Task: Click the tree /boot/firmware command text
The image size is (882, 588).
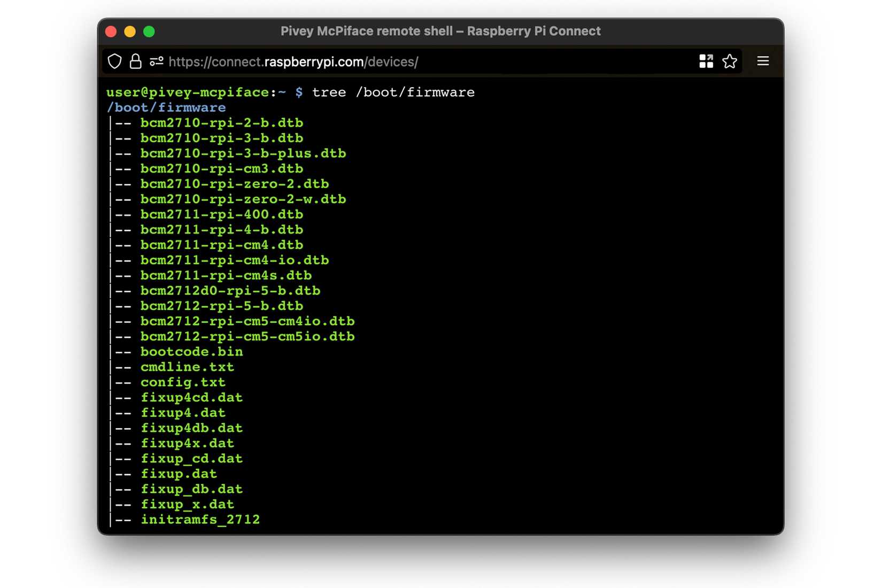Action: tap(393, 92)
